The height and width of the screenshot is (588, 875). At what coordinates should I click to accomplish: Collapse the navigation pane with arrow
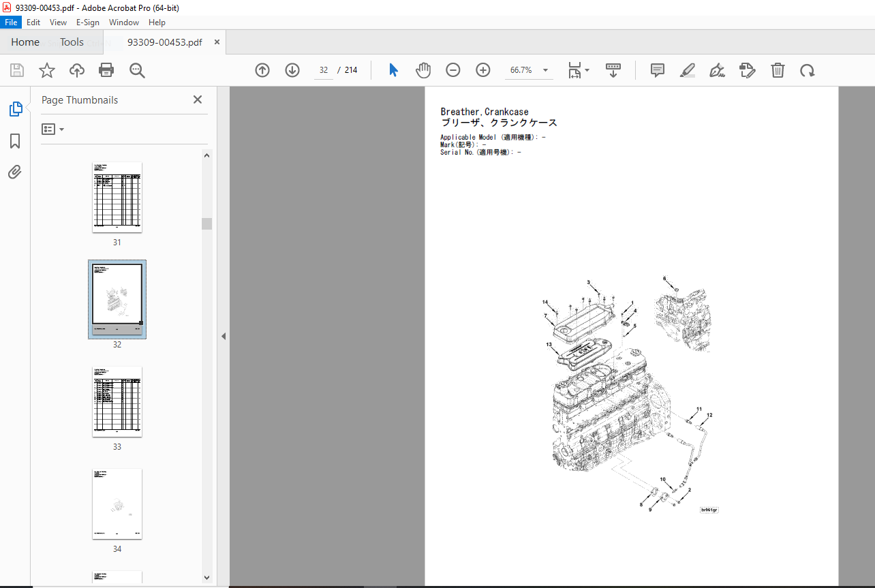click(224, 336)
